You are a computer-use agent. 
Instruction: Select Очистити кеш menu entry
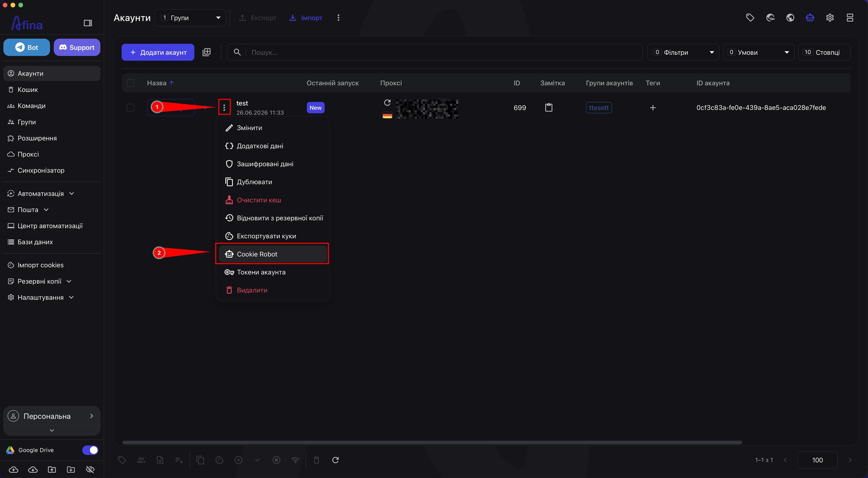273,200
